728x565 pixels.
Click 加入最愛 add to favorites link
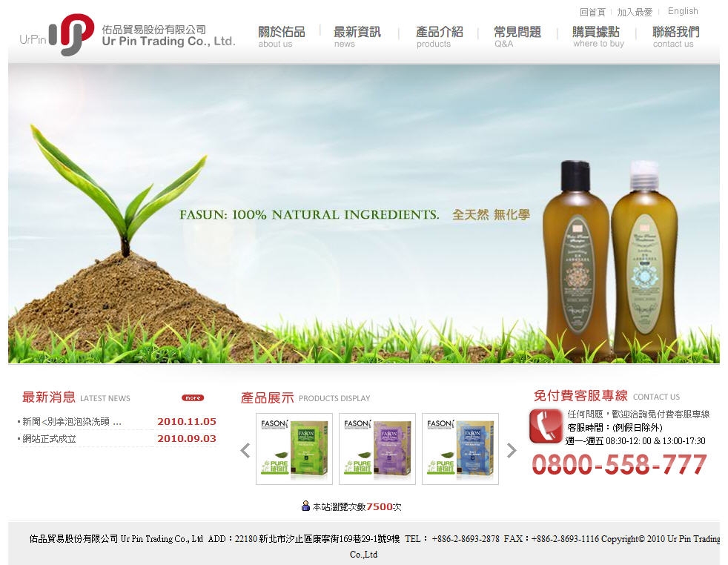click(x=634, y=12)
